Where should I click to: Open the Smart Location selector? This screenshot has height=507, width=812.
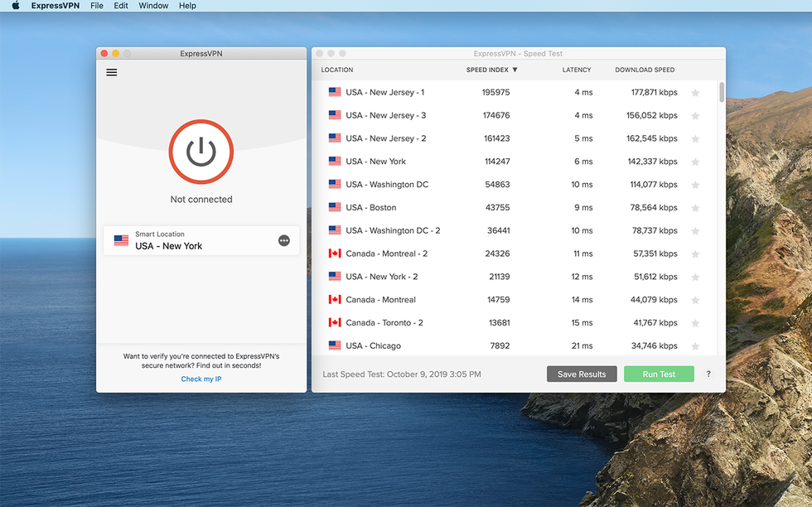pyautogui.click(x=201, y=239)
